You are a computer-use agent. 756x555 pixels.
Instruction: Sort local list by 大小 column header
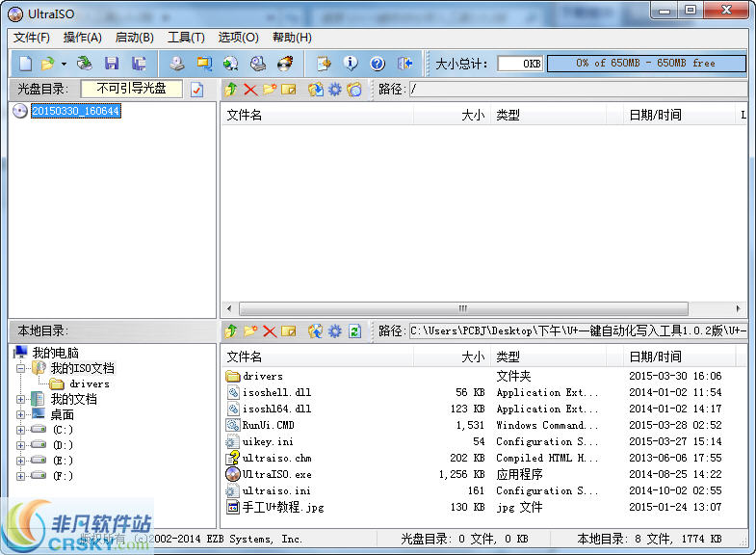pos(452,357)
